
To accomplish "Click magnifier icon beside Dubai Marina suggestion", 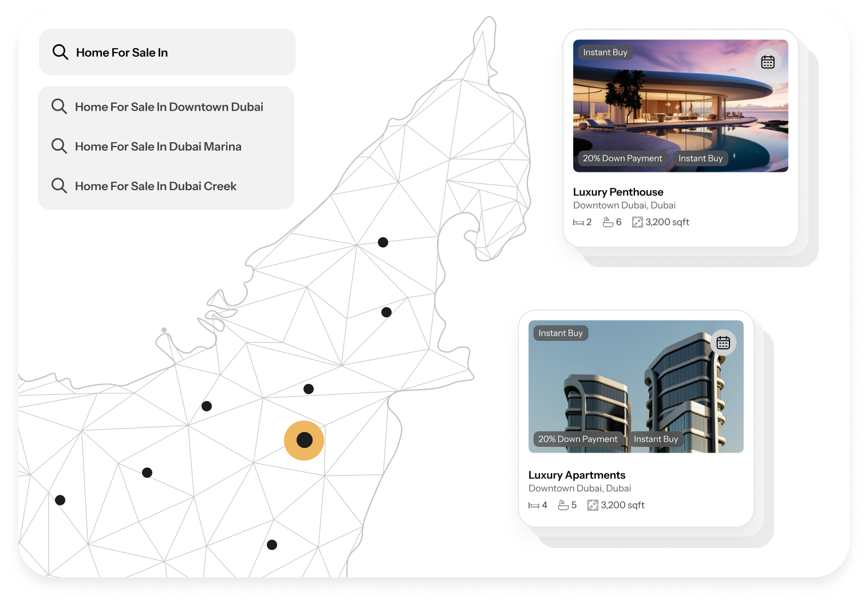I will (59, 146).
